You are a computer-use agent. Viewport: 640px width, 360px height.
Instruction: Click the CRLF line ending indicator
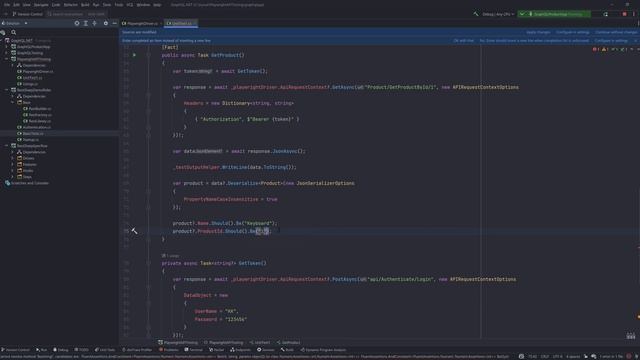(x=544, y=356)
